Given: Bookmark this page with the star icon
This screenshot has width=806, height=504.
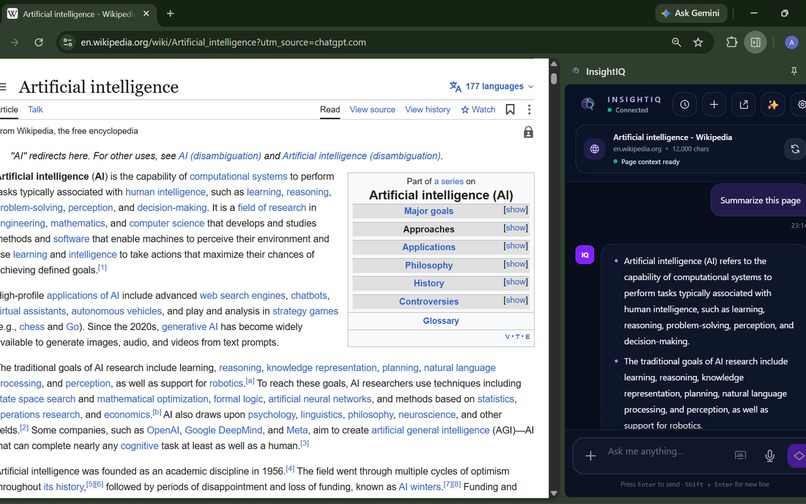Looking at the screenshot, I should 698,42.
